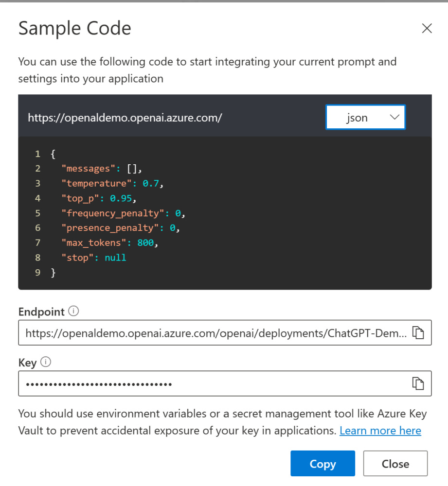Click the "frequency_penalty" code line
This screenshot has width=448, height=486.
tap(124, 213)
